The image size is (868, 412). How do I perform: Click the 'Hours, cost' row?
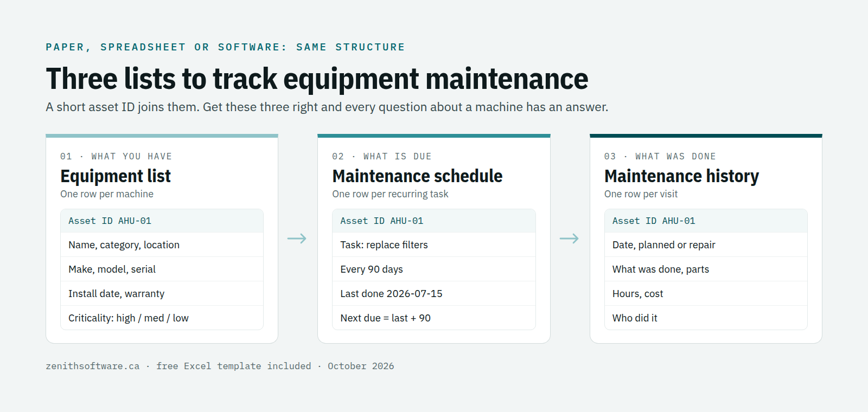click(706, 294)
